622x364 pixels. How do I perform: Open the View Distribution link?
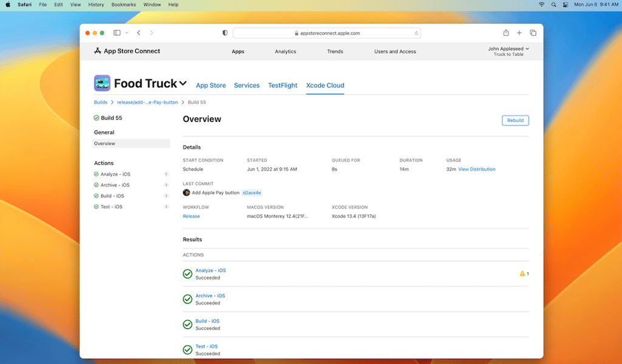(477, 169)
